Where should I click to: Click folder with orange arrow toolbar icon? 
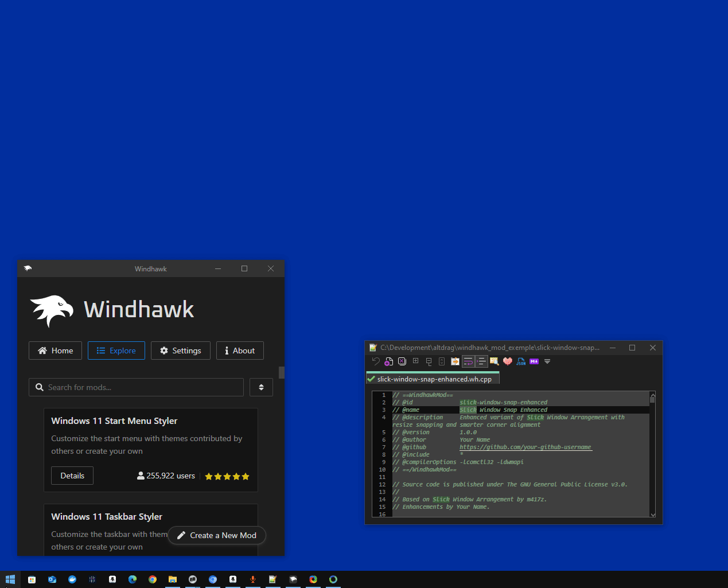point(455,361)
